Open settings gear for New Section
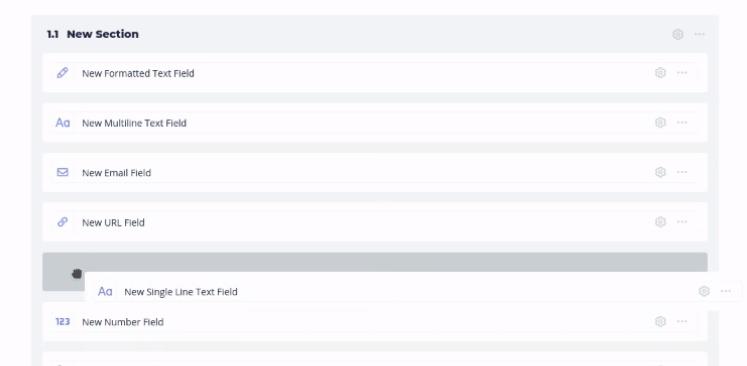 [x=677, y=34]
